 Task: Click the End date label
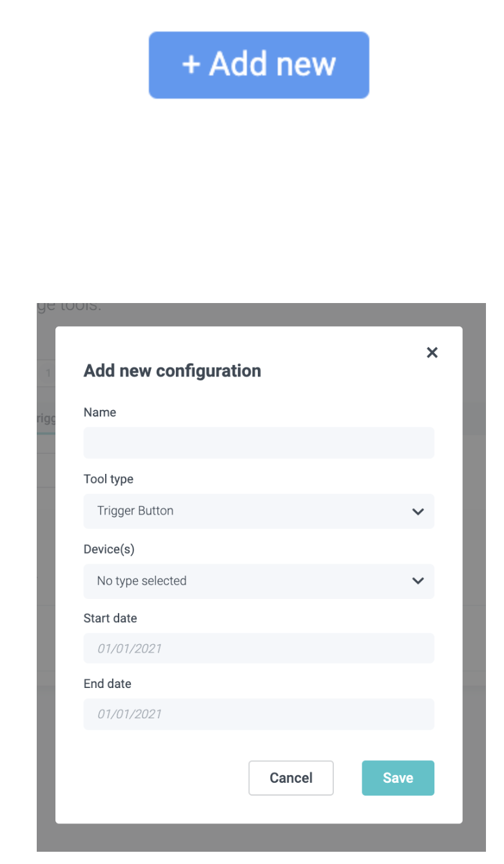(x=108, y=684)
